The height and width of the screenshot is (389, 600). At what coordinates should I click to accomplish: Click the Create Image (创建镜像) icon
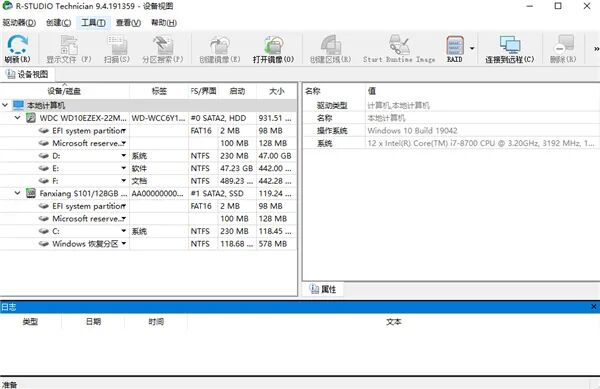pyautogui.click(x=220, y=49)
